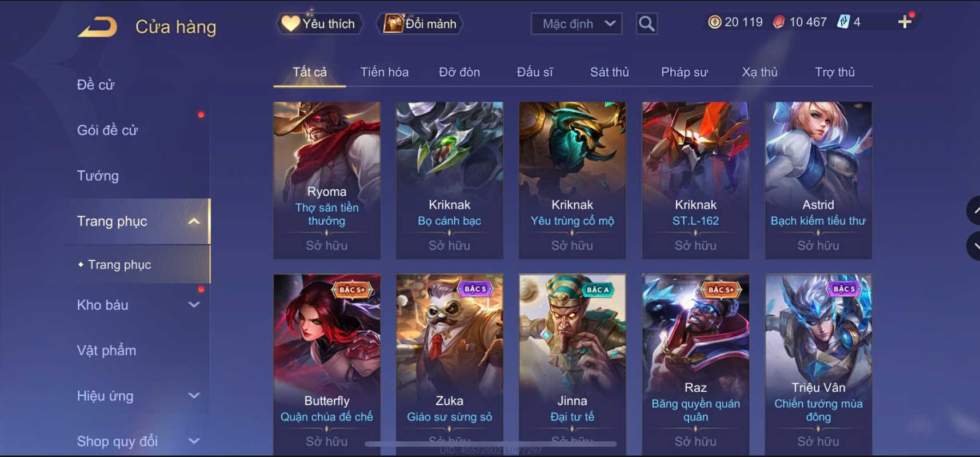
Task: Click the page up arrow on right edge
Action: (974, 210)
